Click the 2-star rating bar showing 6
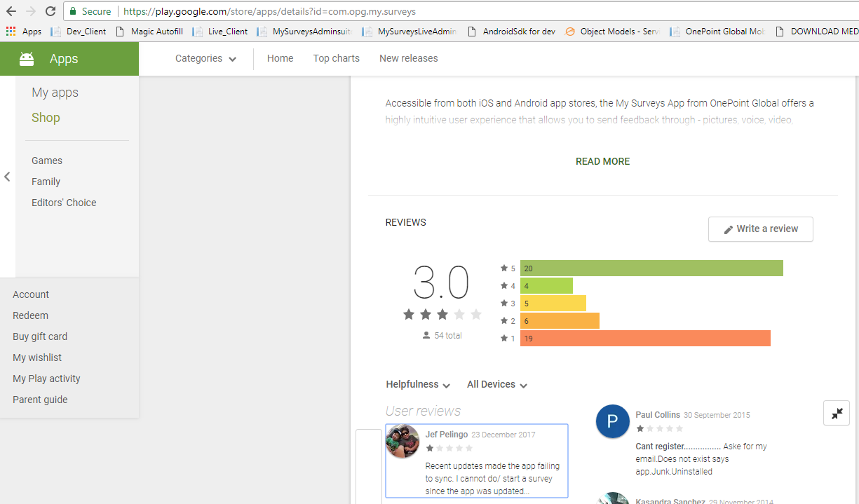The width and height of the screenshot is (859, 504). click(560, 321)
